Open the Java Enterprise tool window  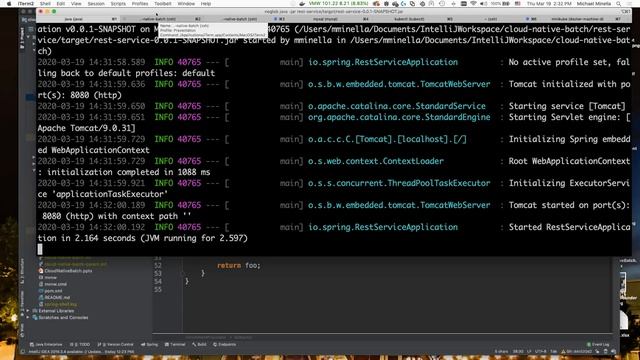pyautogui.click(x=46, y=344)
